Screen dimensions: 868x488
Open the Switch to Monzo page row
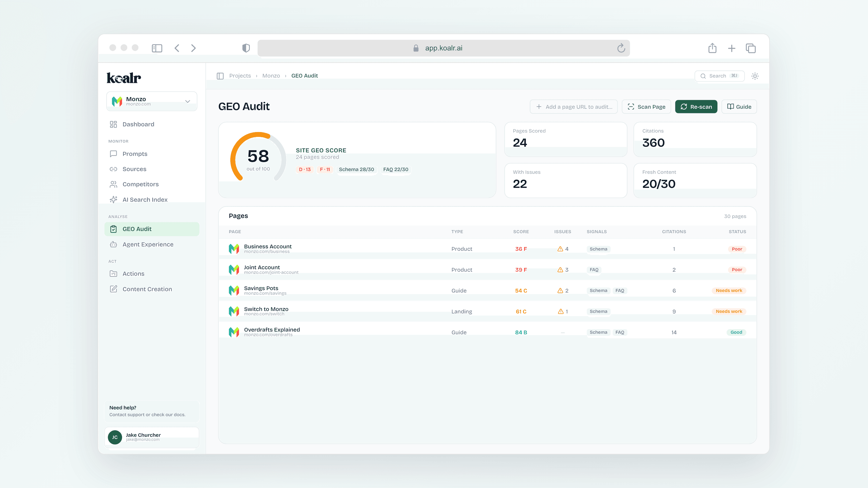[x=487, y=312]
